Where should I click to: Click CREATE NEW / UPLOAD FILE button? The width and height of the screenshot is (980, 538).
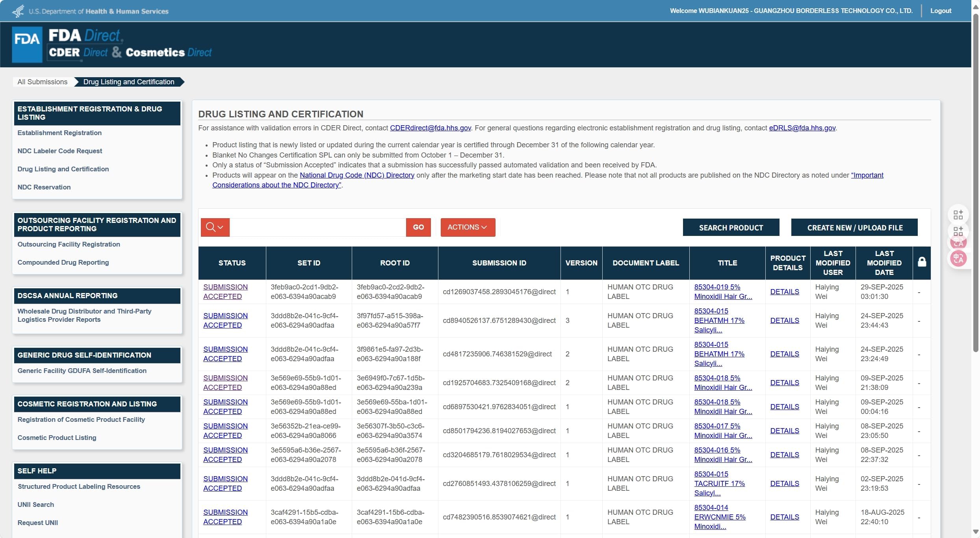[855, 228]
